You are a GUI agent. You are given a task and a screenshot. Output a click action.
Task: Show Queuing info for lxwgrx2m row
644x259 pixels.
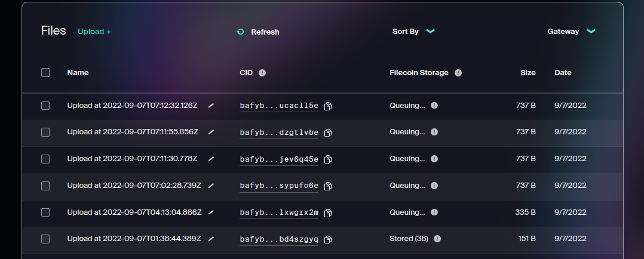click(434, 212)
